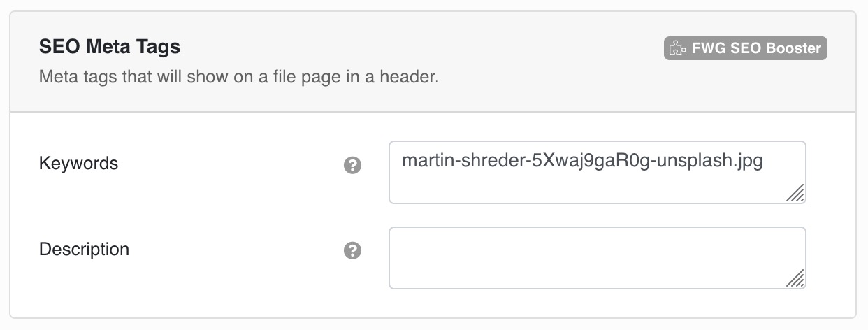Click the Description field label
The image size is (868, 330).
(84, 250)
